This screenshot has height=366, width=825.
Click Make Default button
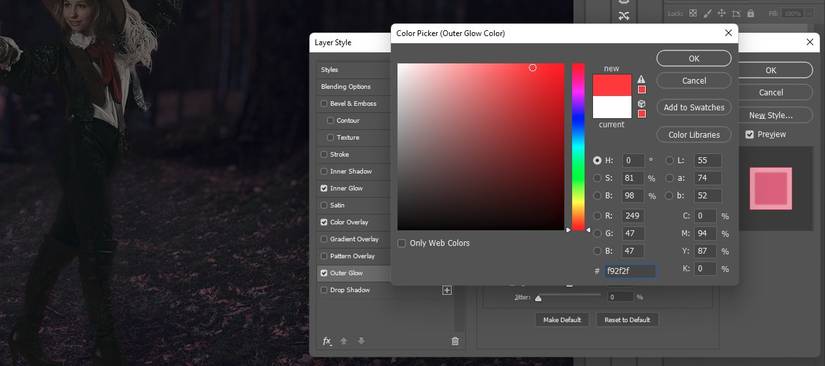coord(562,320)
